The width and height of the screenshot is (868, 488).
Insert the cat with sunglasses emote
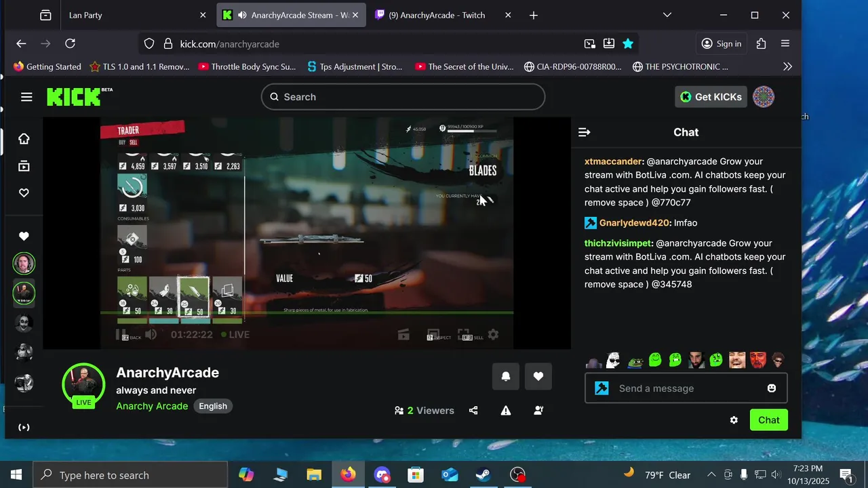click(613, 360)
